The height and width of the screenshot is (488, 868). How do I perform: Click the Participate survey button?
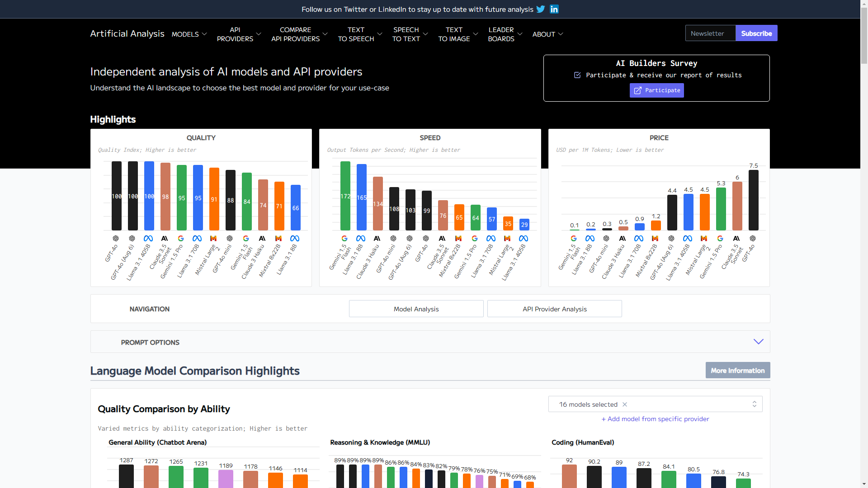coord(656,90)
